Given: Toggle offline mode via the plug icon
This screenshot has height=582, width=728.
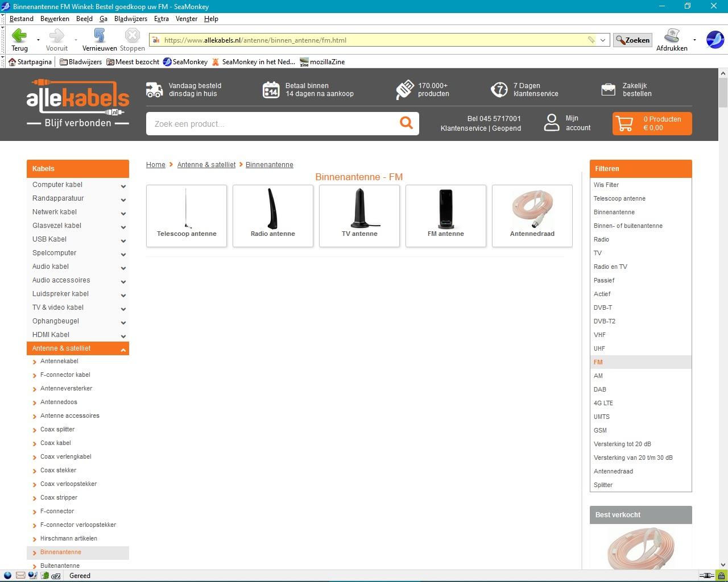Looking at the screenshot, I should click(x=707, y=576).
